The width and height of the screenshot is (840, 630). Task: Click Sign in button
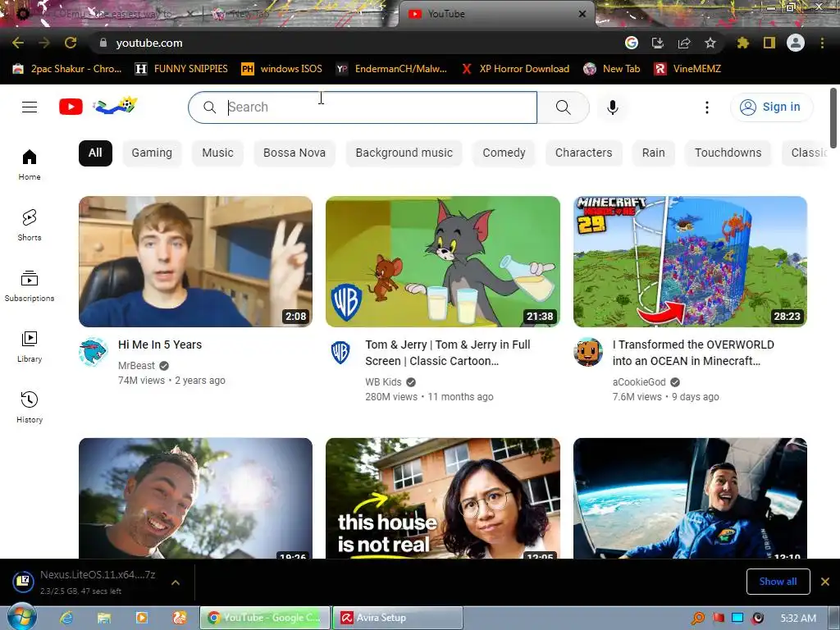coord(771,107)
